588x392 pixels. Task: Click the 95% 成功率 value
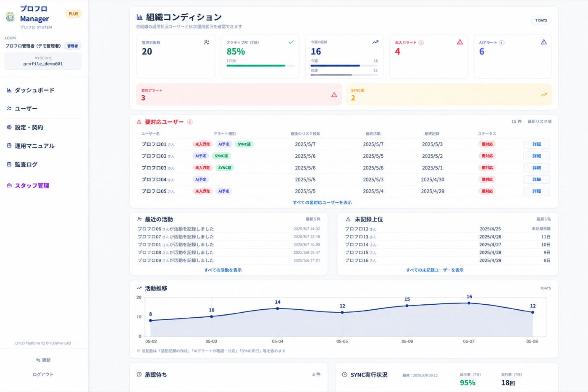pos(467,383)
